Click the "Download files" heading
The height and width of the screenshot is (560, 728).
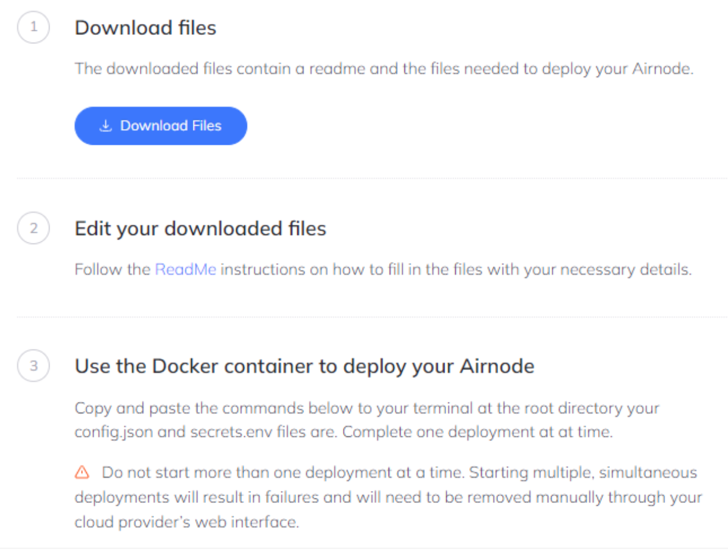(145, 28)
